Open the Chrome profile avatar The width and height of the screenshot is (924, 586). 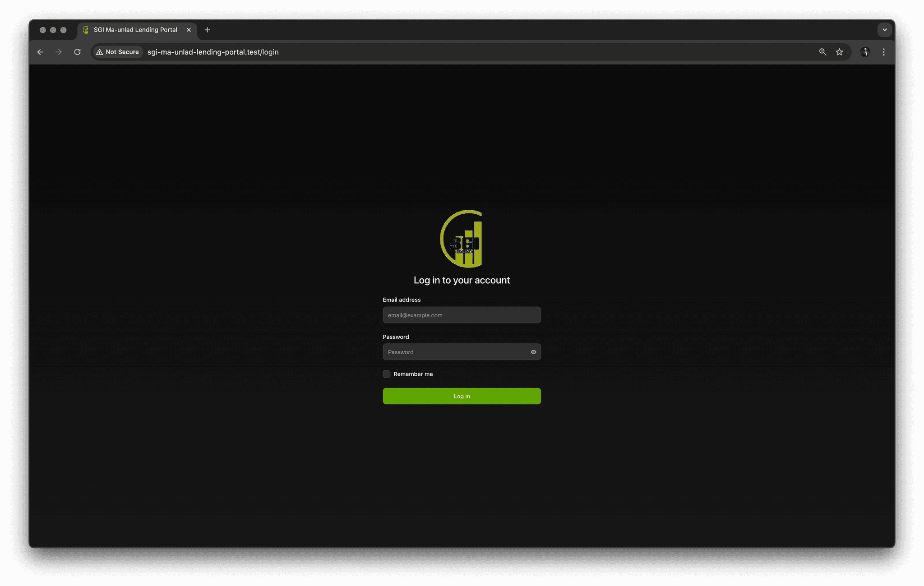(x=865, y=52)
